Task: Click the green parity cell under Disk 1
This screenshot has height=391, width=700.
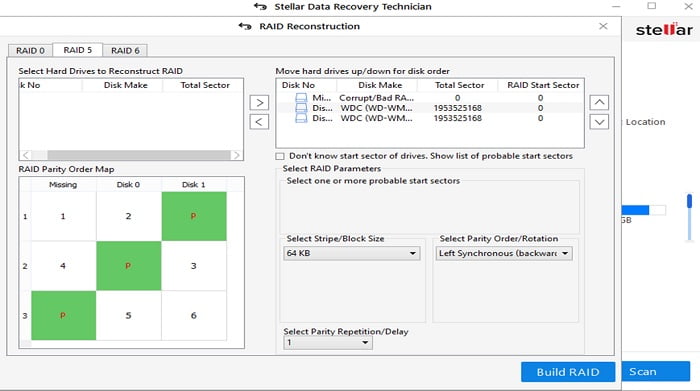Action: point(194,216)
